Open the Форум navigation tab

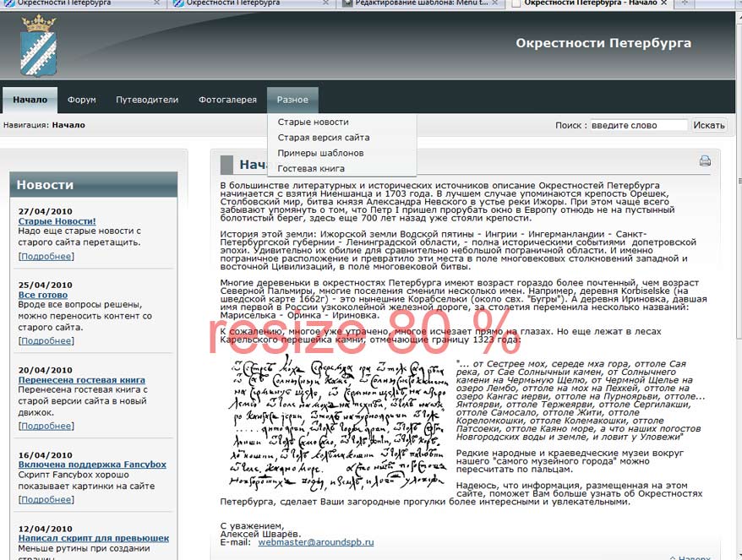[82, 100]
